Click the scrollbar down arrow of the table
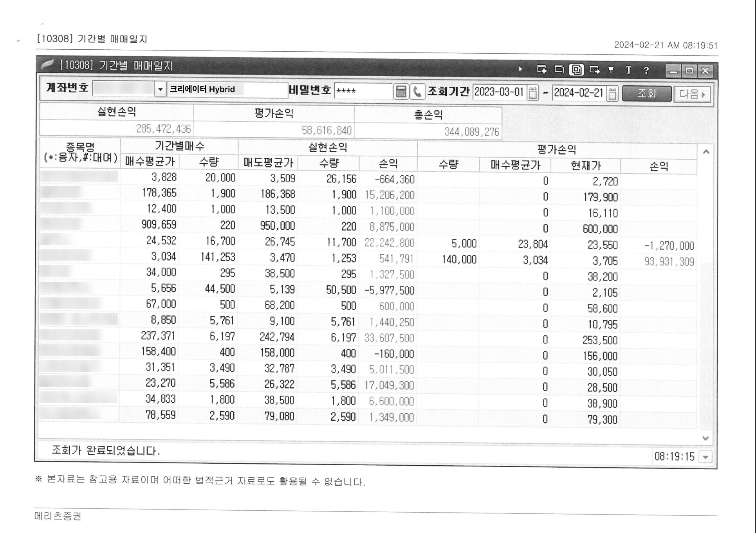Screen dimensions: 756x533 (x=705, y=438)
